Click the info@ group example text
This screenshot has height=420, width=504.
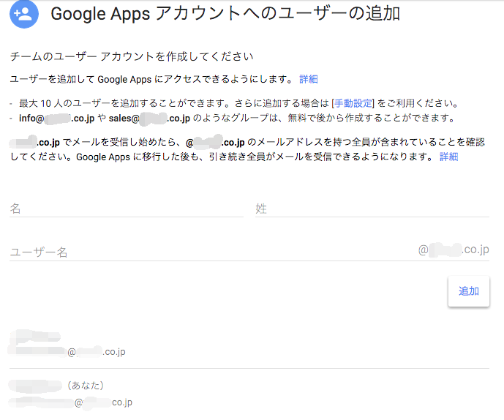56,119
